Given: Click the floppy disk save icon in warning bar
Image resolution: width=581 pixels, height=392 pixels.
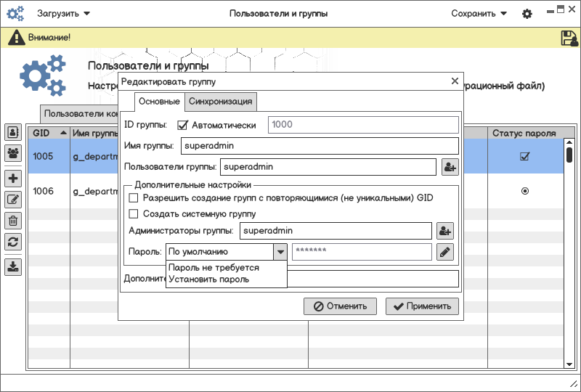Looking at the screenshot, I should [x=569, y=38].
